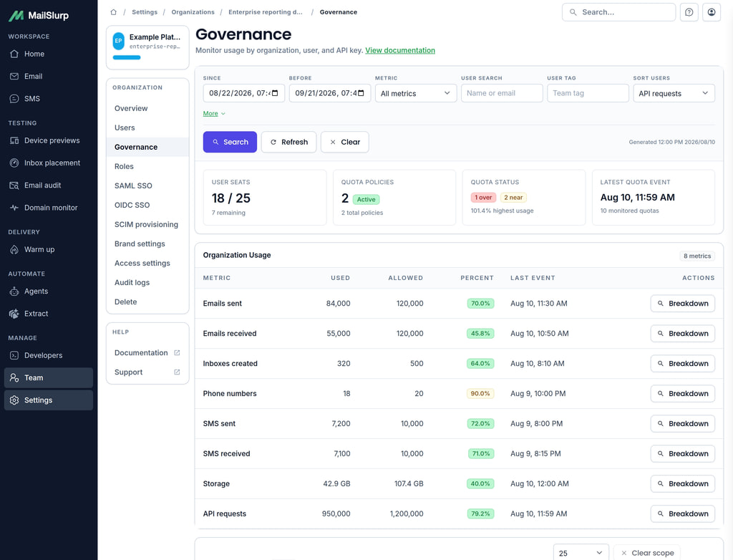Open Breakdown for SMS sent
The height and width of the screenshot is (560, 733).
click(x=682, y=423)
